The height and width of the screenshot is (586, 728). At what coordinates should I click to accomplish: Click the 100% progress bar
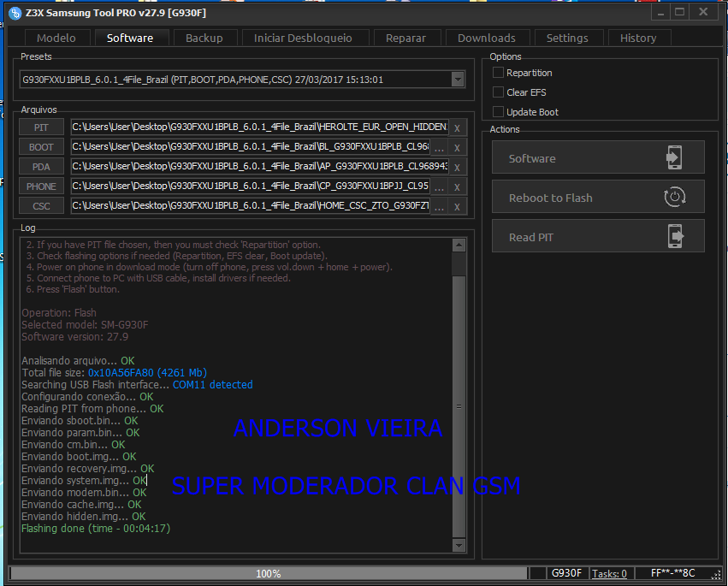(x=269, y=573)
